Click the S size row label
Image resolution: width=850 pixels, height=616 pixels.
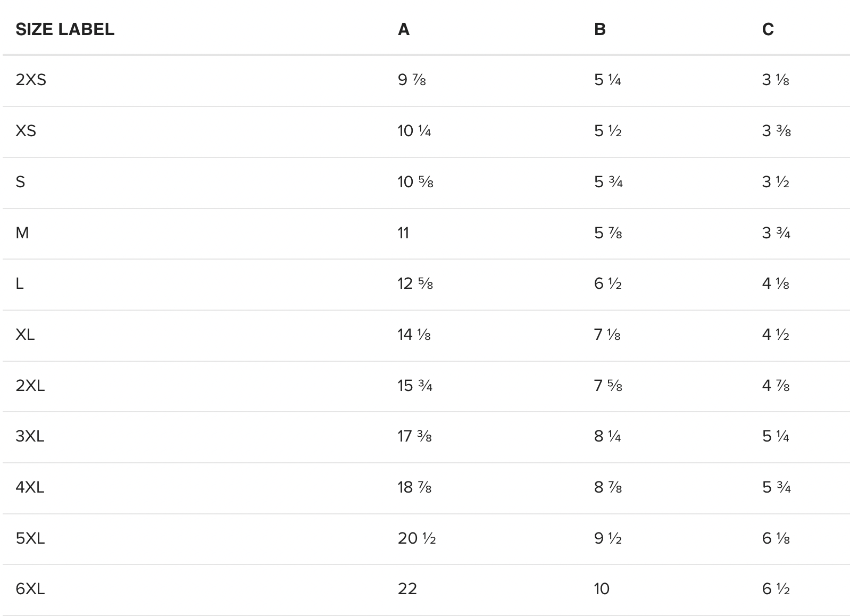(20, 182)
